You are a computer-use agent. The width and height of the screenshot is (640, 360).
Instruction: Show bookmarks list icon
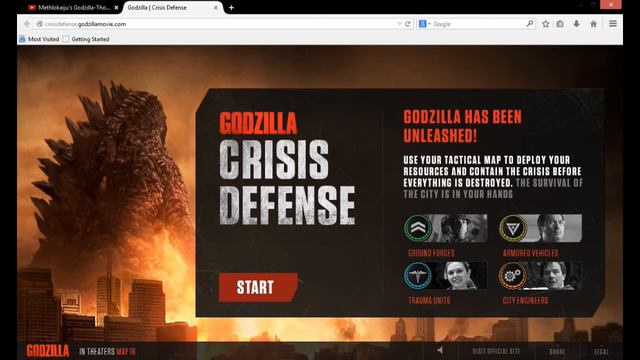coord(560,24)
